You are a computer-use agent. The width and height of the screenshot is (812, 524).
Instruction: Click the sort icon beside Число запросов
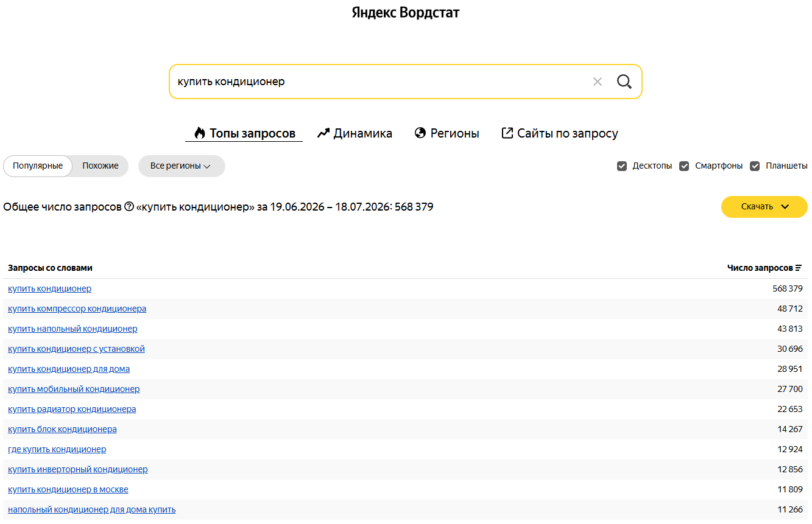tap(799, 268)
